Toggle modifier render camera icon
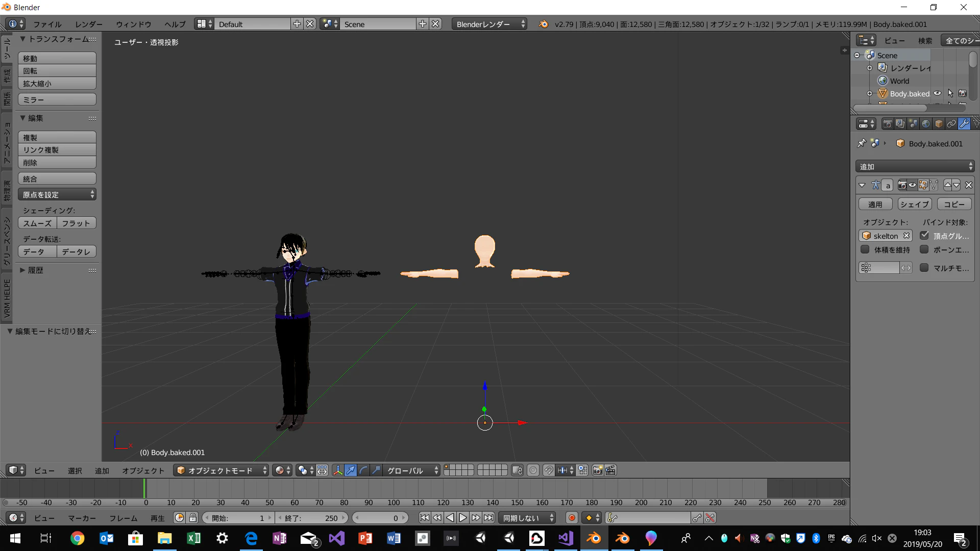The image size is (980, 551). tap(902, 185)
